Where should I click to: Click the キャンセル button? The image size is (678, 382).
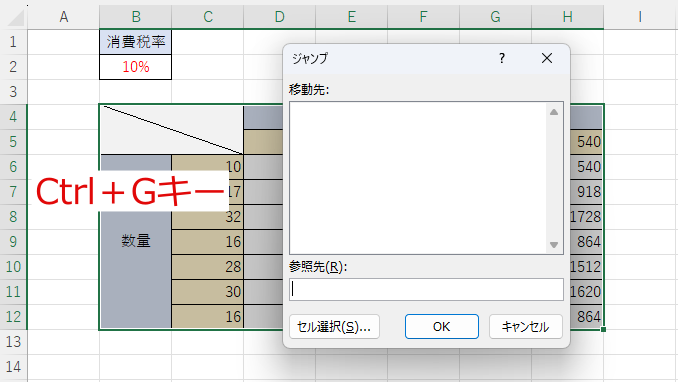[525, 326]
